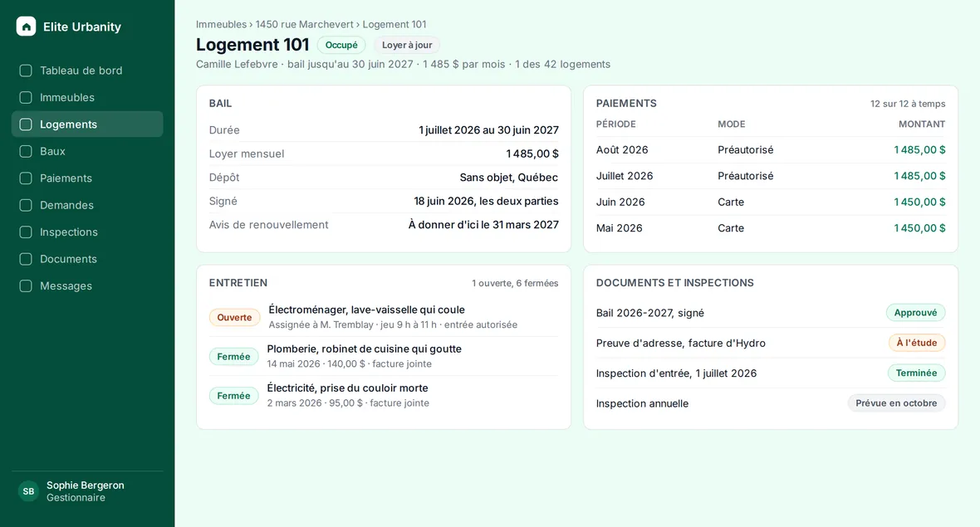Click the Documents sidebar icon

click(26, 258)
